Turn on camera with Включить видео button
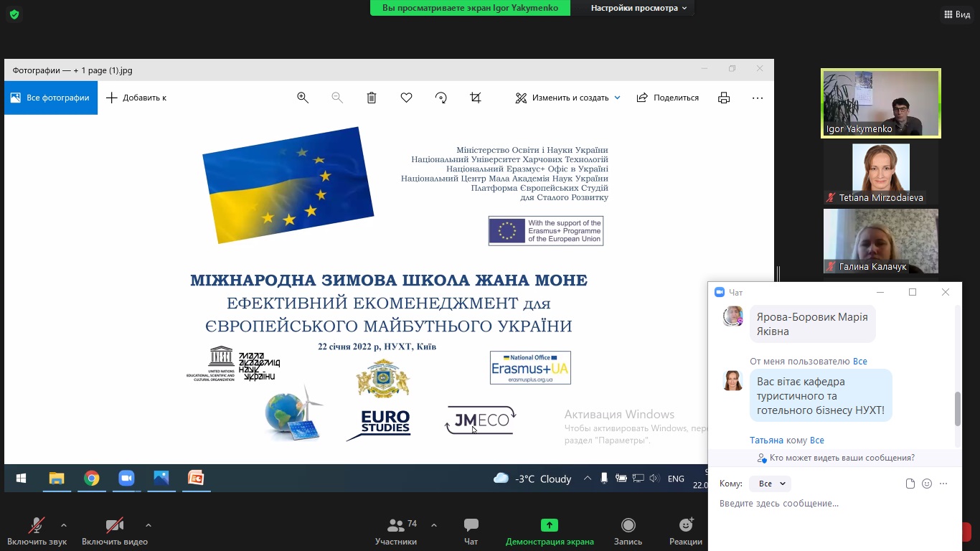 pyautogui.click(x=115, y=532)
